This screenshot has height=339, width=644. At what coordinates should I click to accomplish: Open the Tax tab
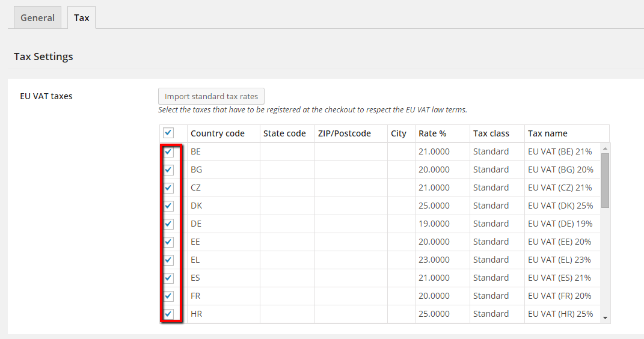click(x=81, y=18)
